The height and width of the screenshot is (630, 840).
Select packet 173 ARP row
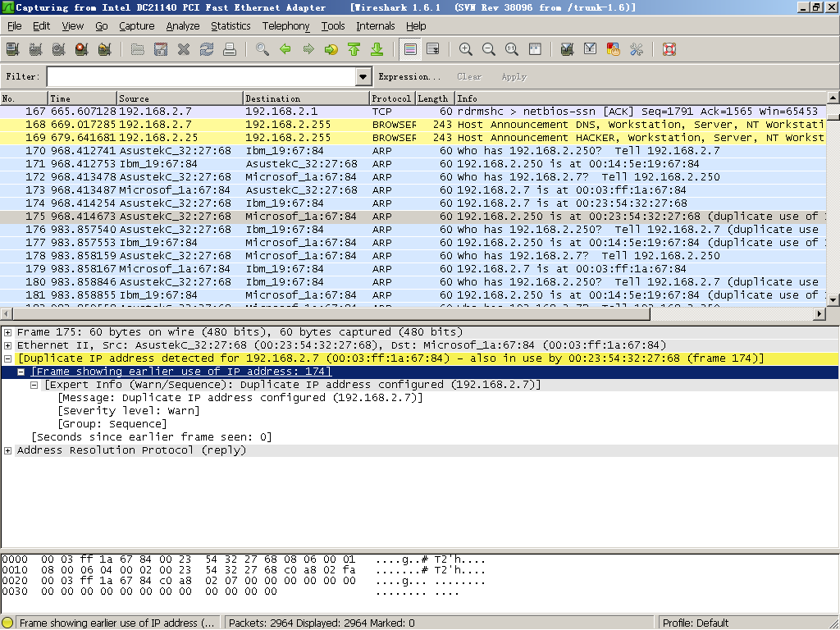click(x=413, y=190)
